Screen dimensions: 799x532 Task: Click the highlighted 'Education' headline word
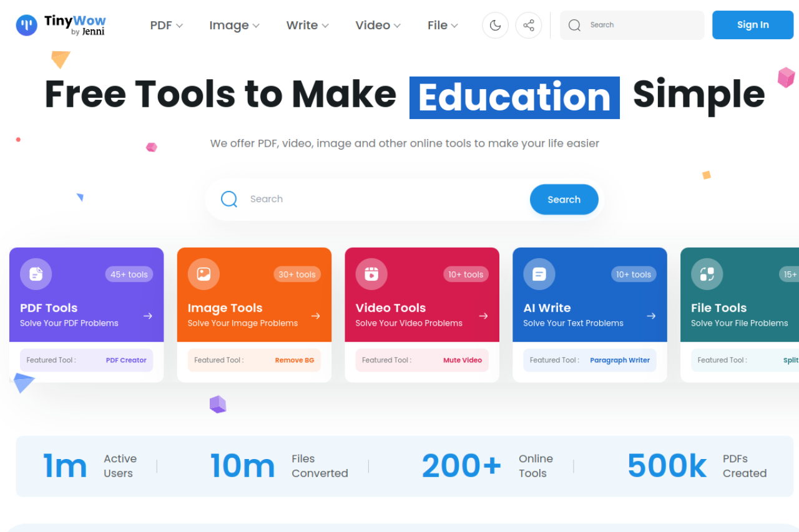(x=514, y=98)
